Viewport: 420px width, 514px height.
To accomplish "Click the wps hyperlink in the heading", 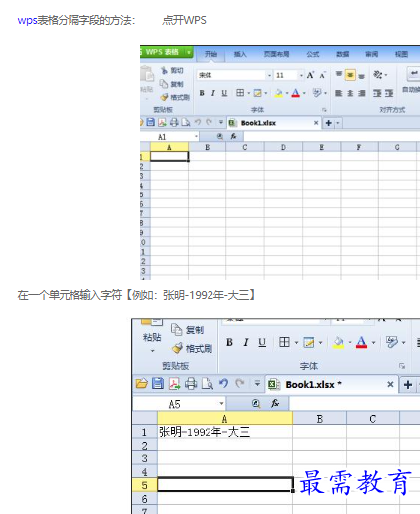I will pos(27,20).
